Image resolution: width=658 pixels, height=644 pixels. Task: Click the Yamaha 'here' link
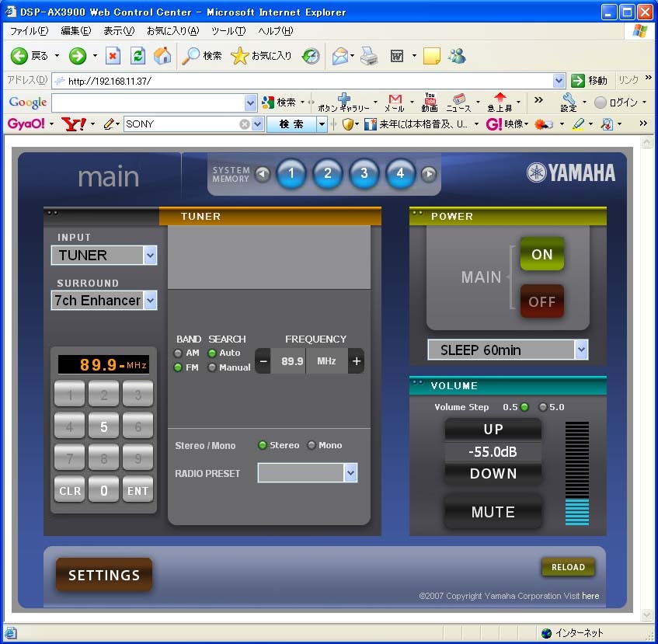pos(590,596)
